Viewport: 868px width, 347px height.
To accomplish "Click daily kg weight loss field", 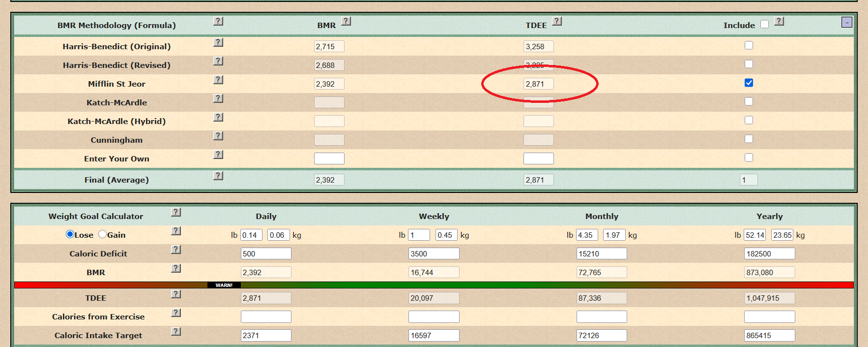I will 279,235.
